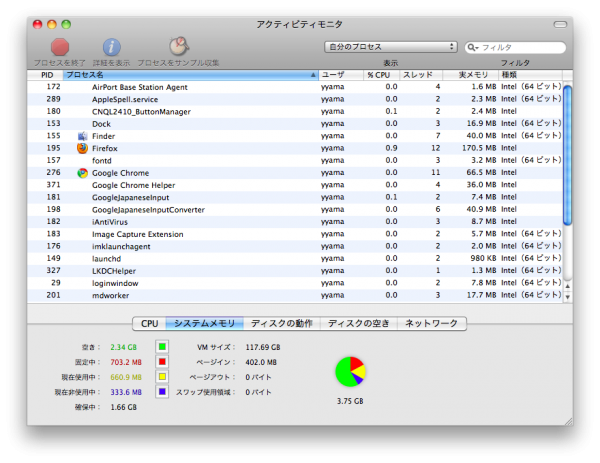Viewport: 600px width, 463px height.
Task: Click the window resize grip corner
Action: [x=569, y=421]
